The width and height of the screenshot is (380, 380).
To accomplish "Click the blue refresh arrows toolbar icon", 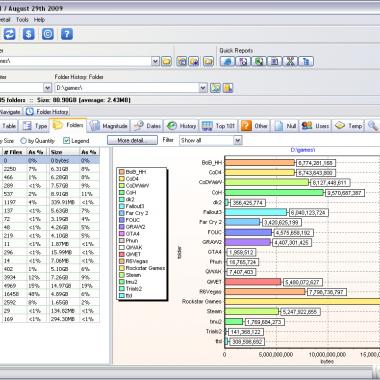I will (x=9, y=34).
